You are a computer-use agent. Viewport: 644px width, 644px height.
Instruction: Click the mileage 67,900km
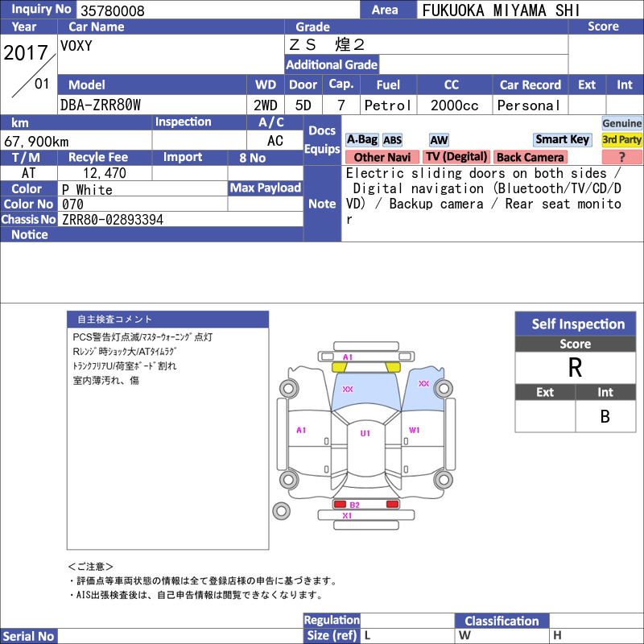pyautogui.click(x=36, y=142)
